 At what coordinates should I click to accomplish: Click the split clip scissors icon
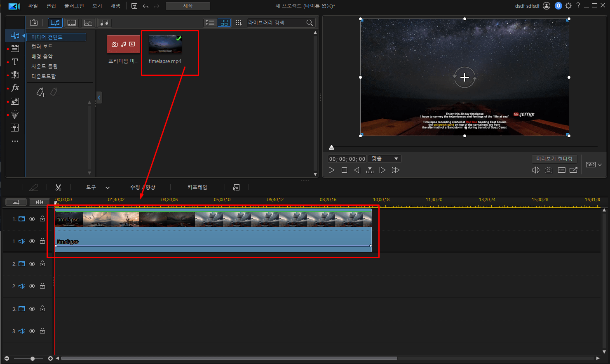[58, 188]
